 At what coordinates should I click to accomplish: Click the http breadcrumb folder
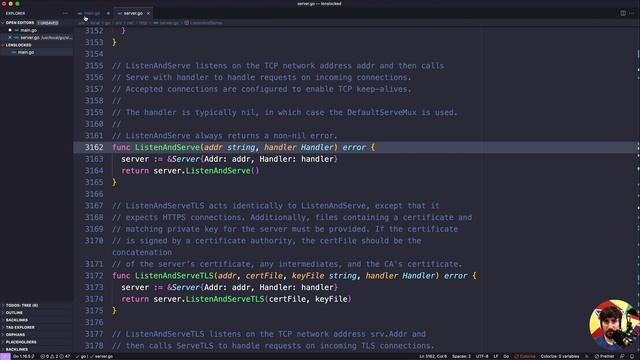(143, 23)
